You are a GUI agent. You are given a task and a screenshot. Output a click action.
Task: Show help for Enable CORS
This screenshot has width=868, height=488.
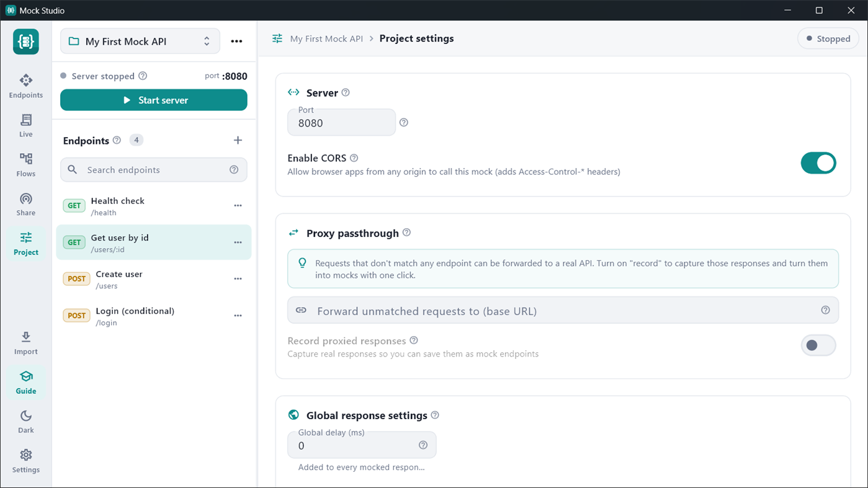pos(354,158)
